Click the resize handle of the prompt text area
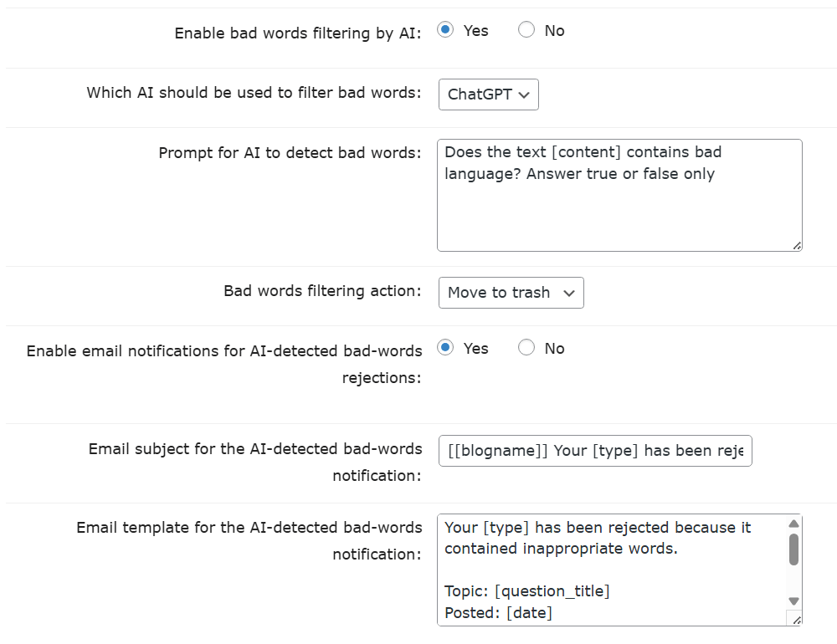Viewport: 837px width, 644px height. (x=796, y=245)
